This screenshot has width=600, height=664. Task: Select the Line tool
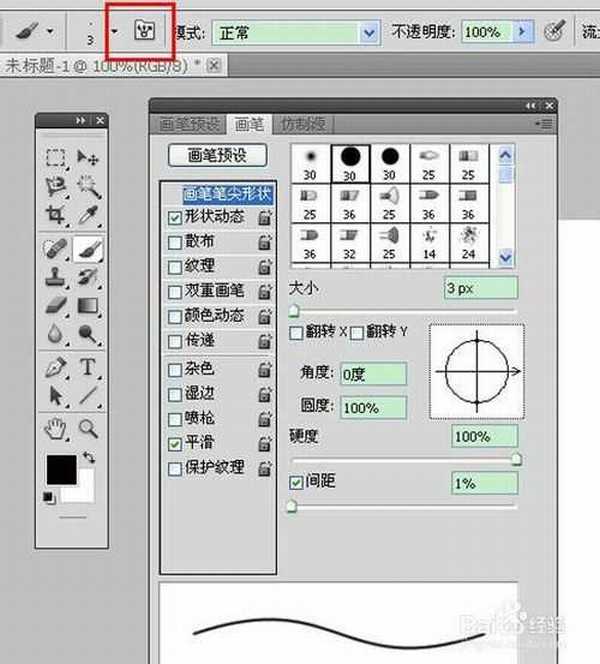coord(88,396)
